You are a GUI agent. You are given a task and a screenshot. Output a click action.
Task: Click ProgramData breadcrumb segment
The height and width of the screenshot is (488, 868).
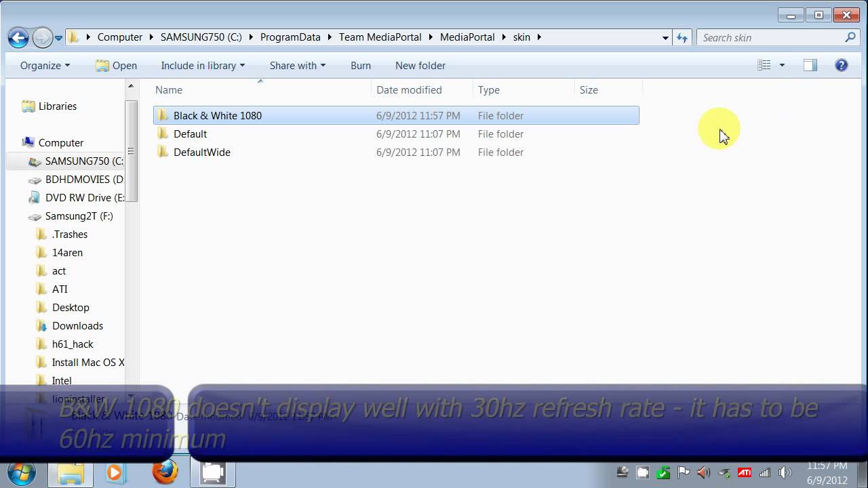point(290,37)
